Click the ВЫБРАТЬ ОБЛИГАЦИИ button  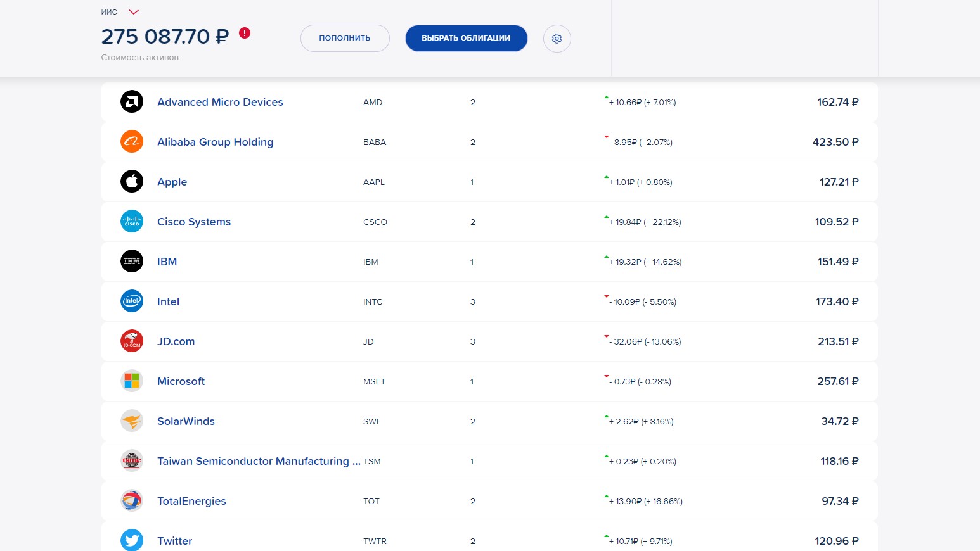coord(467,38)
